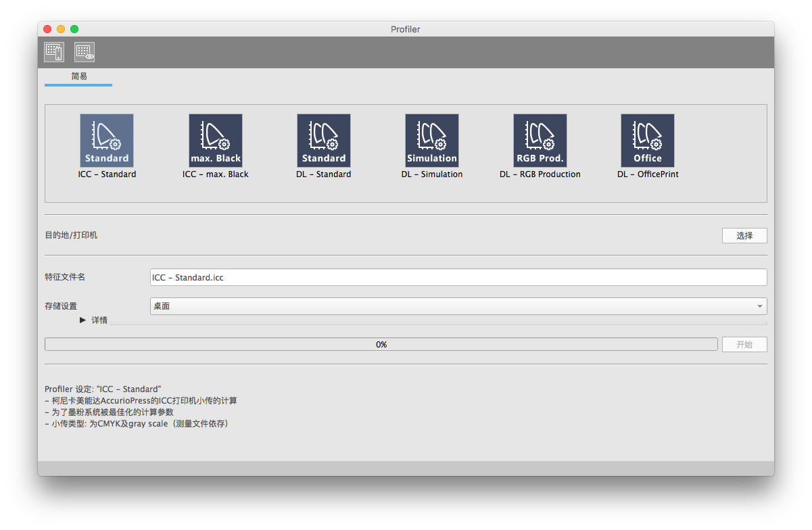Viewport: 812px width, 530px height.
Task: Click the 'Profiler 设定: "ICC – Standard"' text line
Action: (103, 389)
